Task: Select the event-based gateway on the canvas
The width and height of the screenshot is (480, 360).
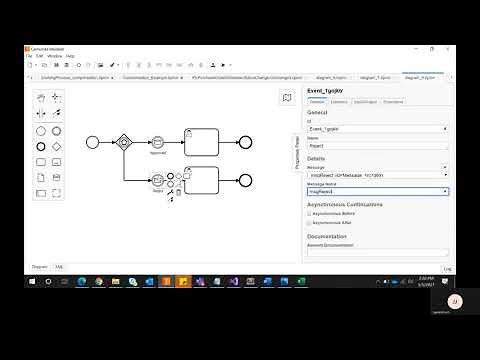Action: coord(124,142)
